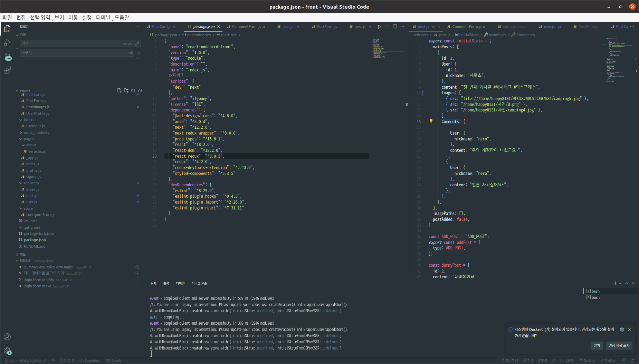639x364 pixels.
Task: Open the terminal launch profile dropdown arrow
Action: (x=620, y=283)
